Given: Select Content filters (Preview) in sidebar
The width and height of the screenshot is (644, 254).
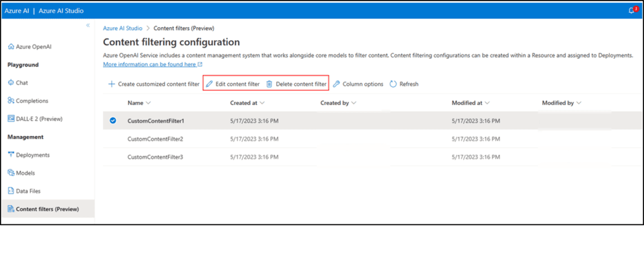Looking at the screenshot, I should click(48, 209).
